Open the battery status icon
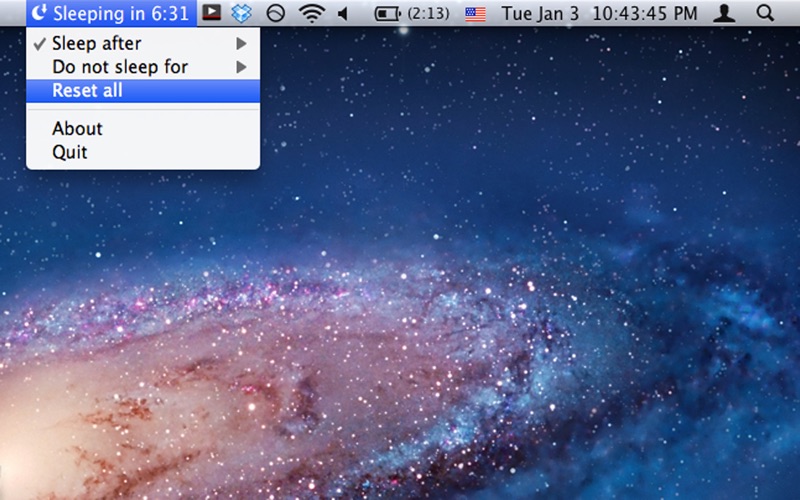The image size is (800, 500). tap(387, 14)
